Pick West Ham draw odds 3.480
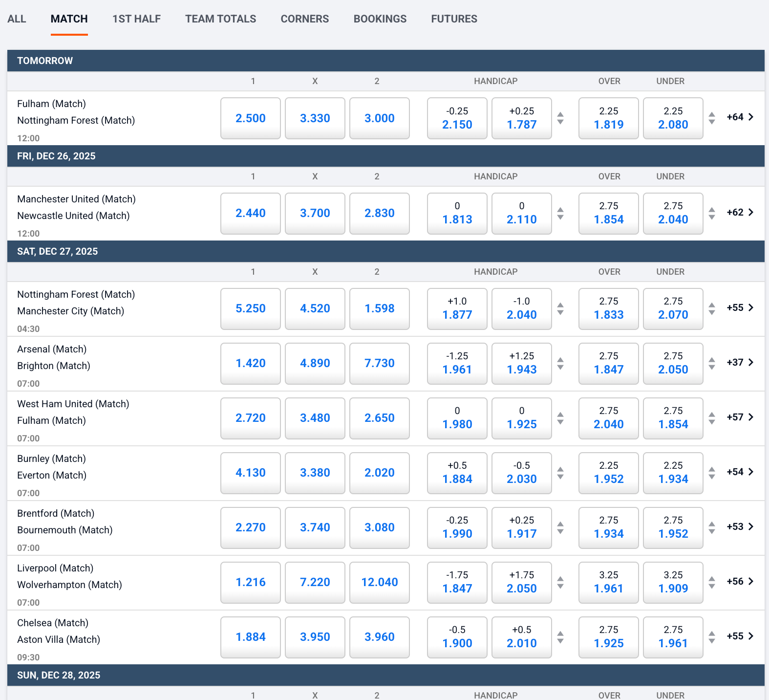Screen dimensions: 769x700 [x=315, y=418]
